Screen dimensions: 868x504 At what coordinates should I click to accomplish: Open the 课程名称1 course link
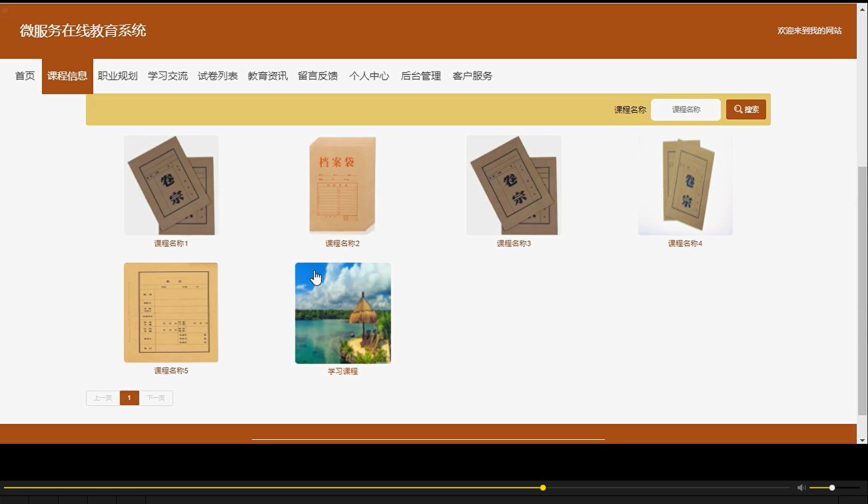(x=170, y=243)
